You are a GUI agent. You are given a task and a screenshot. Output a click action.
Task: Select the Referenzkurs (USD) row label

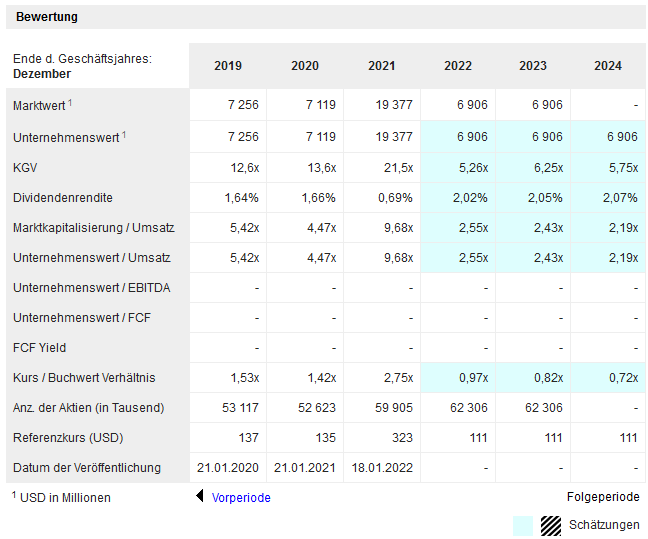click(x=66, y=437)
